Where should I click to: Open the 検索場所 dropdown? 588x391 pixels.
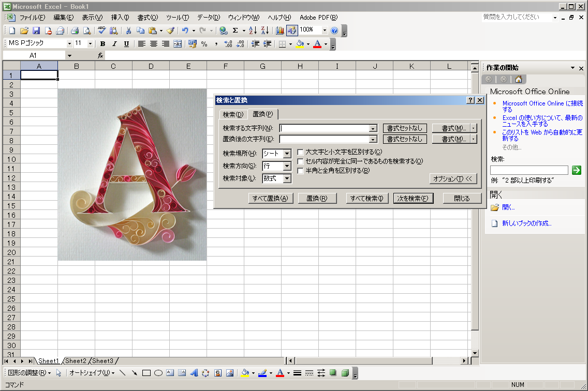pyautogui.click(x=286, y=154)
